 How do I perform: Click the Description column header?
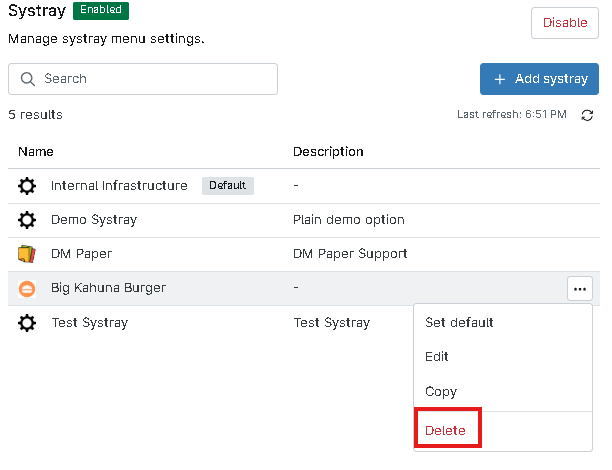click(x=328, y=152)
